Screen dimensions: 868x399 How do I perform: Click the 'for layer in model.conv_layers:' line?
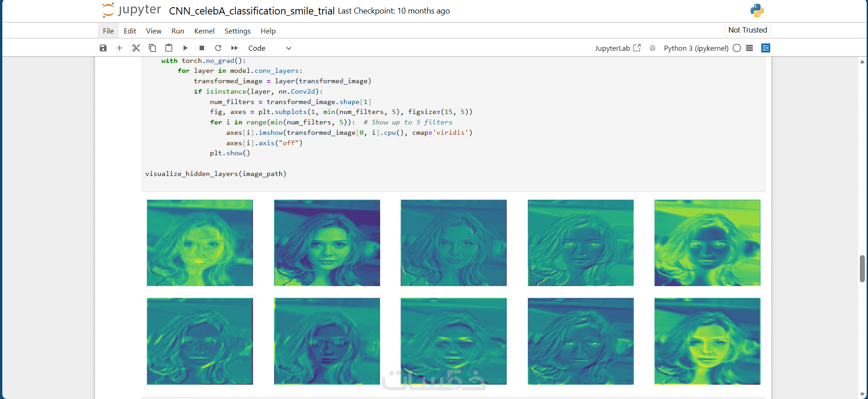point(240,71)
